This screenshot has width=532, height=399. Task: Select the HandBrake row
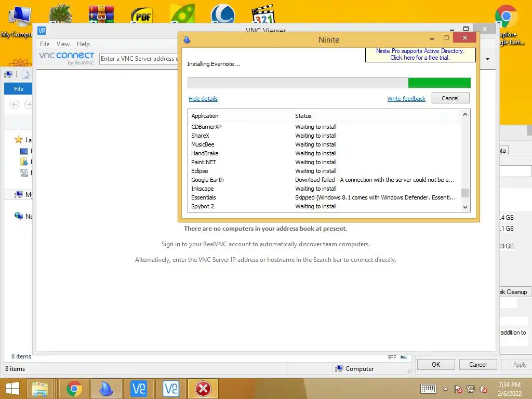click(x=325, y=153)
